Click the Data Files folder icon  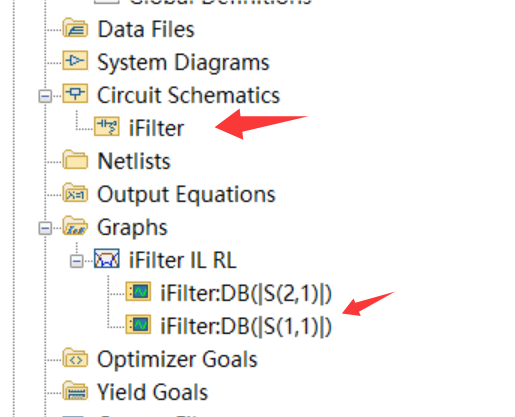(x=75, y=28)
